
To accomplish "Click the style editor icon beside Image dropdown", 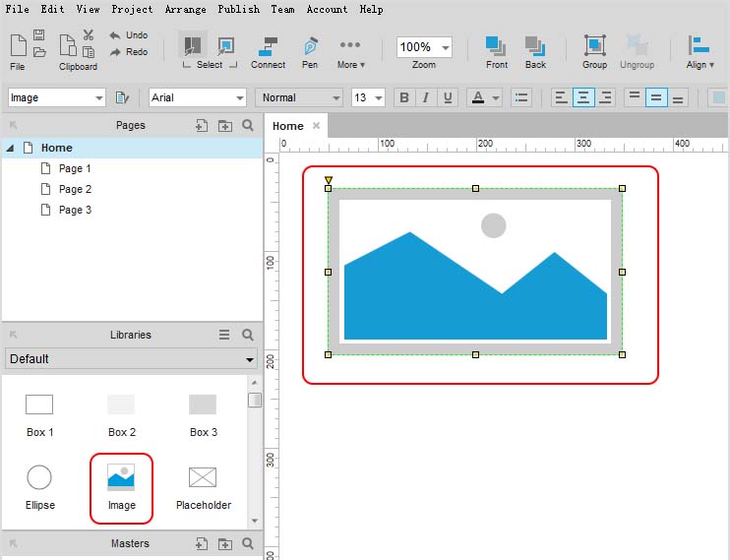I will tap(122, 97).
